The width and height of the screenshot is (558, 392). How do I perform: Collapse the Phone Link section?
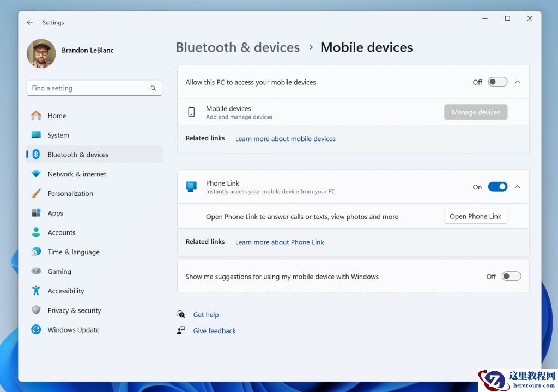click(x=517, y=186)
